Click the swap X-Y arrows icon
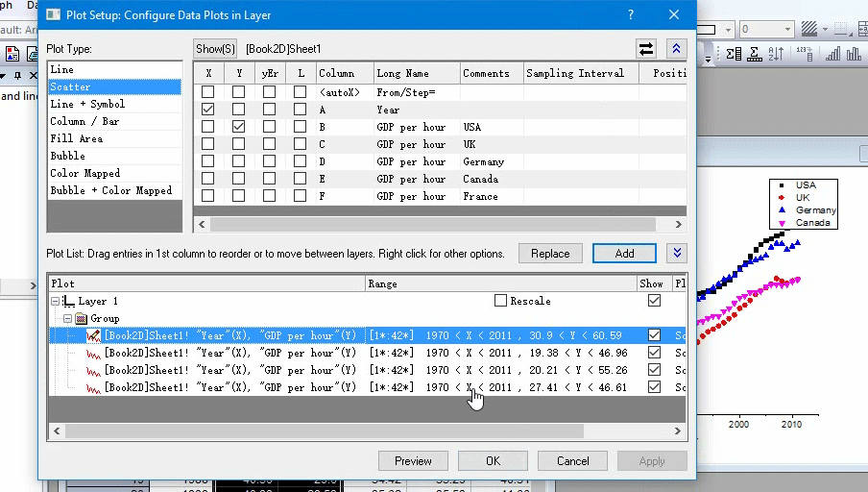The image size is (868, 492). click(647, 48)
